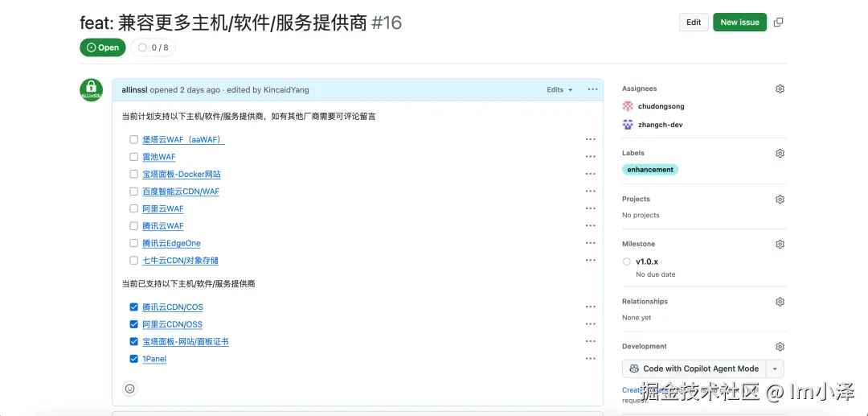Open KincaidYang editor profile link

pos(286,90)
